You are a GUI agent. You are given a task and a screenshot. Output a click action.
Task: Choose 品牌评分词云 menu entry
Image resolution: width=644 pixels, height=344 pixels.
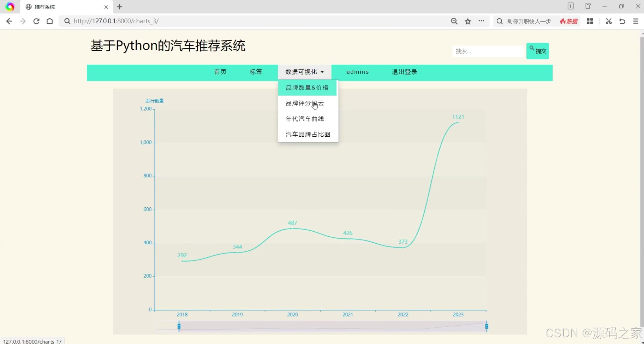304,103
